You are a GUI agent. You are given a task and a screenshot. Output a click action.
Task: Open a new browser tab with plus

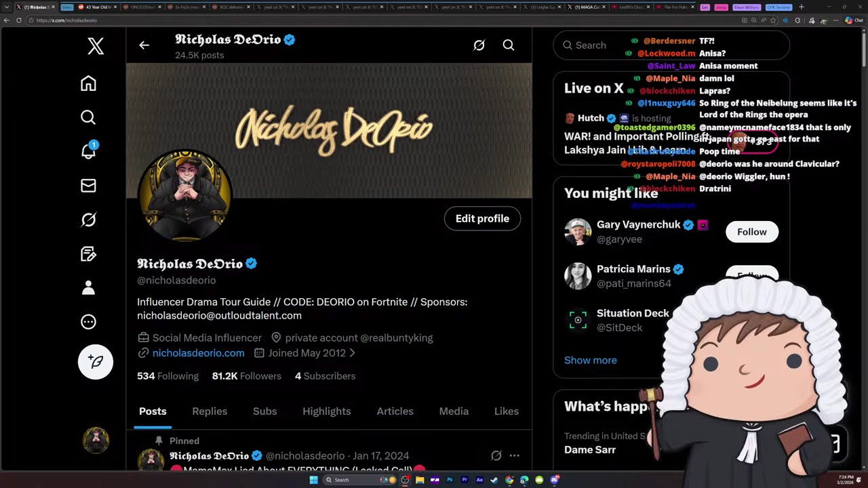801,7
